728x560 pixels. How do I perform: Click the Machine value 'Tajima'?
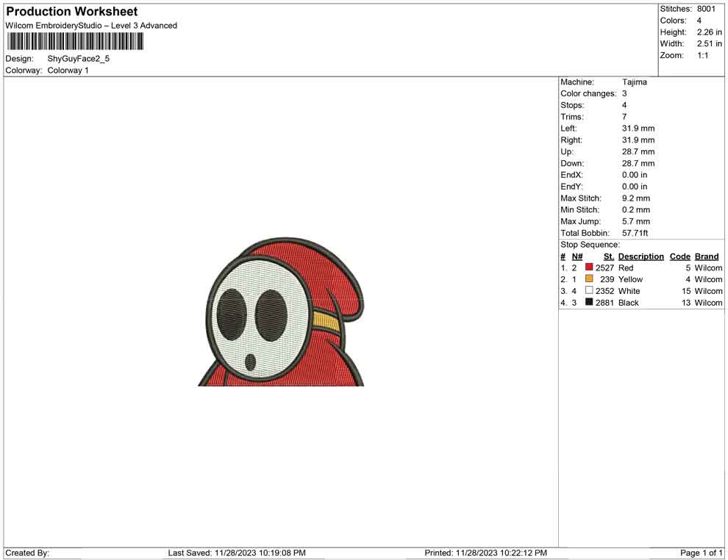point(634,82)
